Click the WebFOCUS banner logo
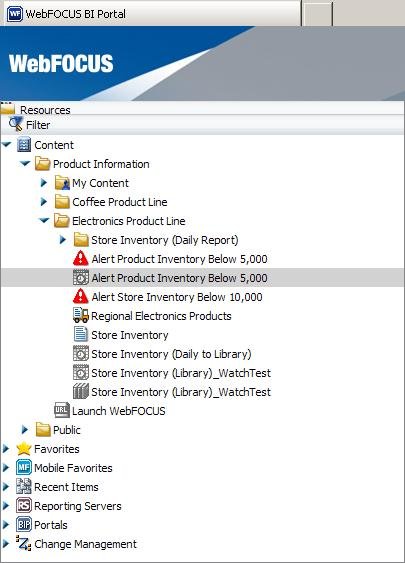This screenshot has height=563, width=405. [x=61, y=64]
